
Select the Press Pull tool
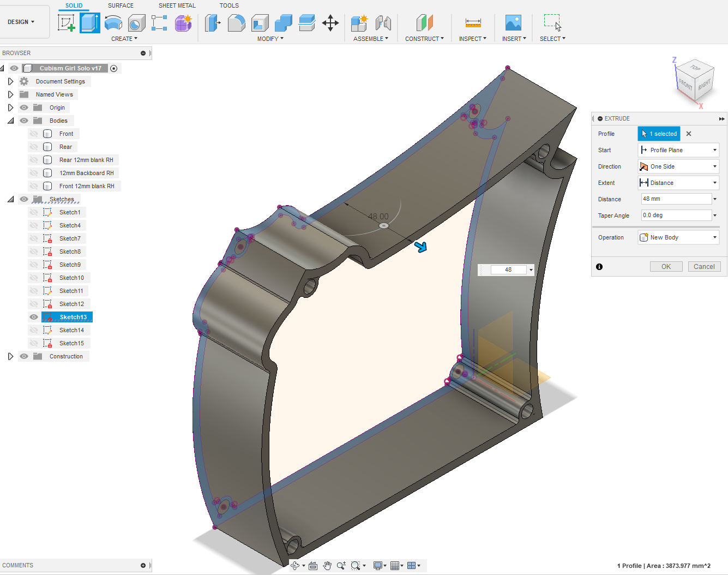pos(213,23)
